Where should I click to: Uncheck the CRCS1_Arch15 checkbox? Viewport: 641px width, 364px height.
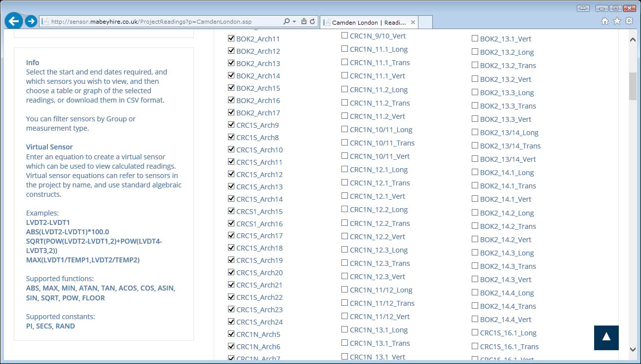pos(231,211)
